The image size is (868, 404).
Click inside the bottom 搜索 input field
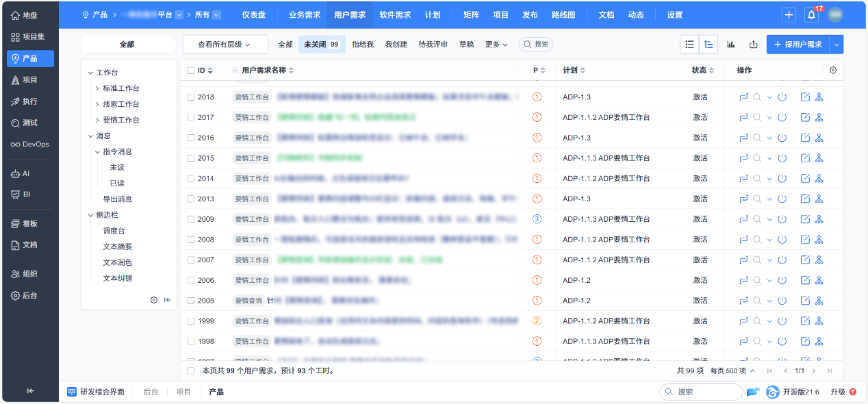click(702, 392)
